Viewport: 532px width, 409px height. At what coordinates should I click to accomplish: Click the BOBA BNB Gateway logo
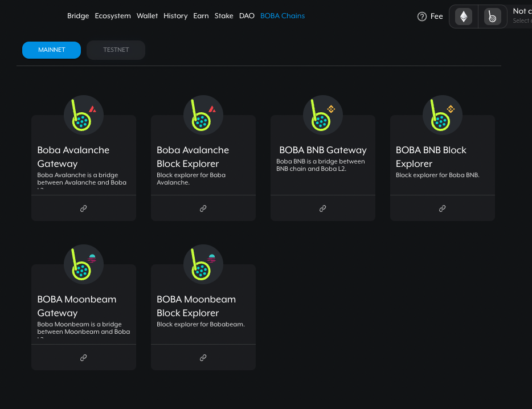[x=322, y=115]
